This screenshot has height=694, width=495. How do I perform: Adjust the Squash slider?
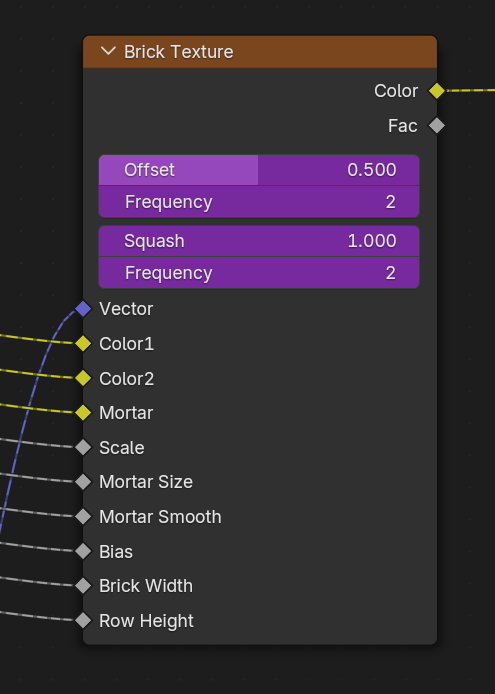[x=259, y=241]
